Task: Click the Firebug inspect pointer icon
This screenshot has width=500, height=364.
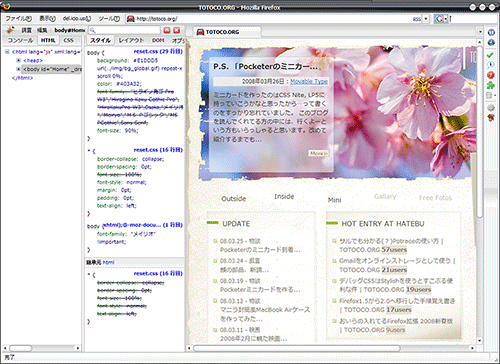Action: click(10, 30)
